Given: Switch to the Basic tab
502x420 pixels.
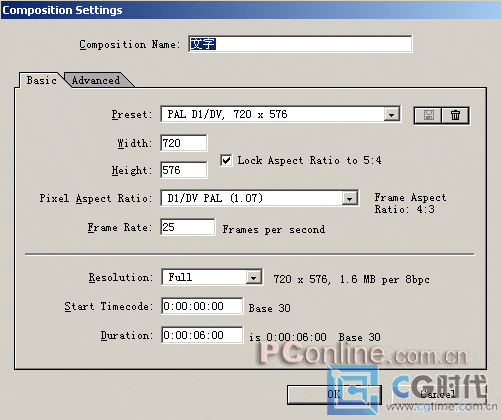Looking at the screenshot, I should [41, 80].
